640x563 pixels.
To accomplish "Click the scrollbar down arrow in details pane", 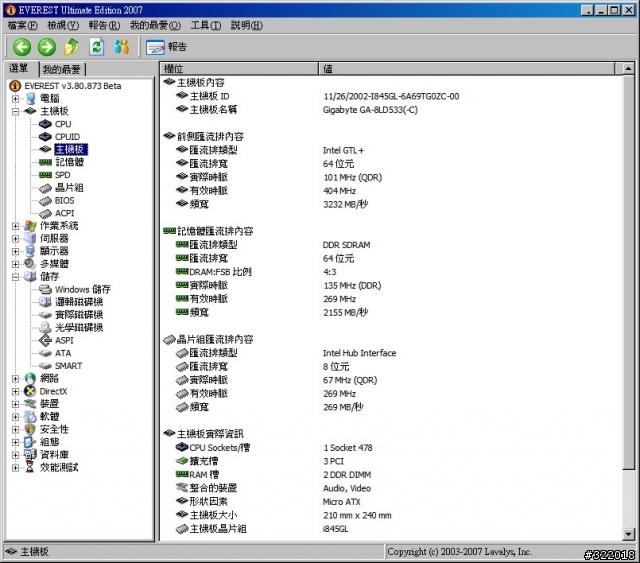I will tap(629, 534).
